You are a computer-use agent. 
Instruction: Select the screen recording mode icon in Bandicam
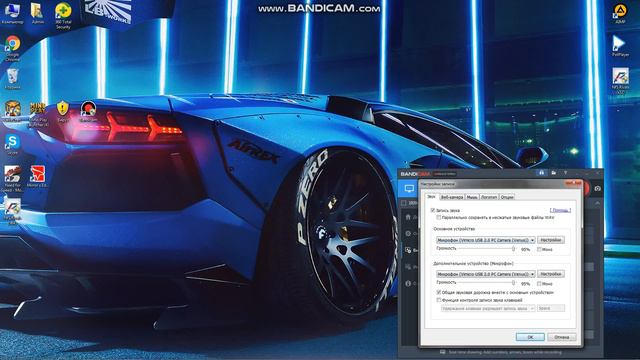pyautogui.click(x=409, y=189)
